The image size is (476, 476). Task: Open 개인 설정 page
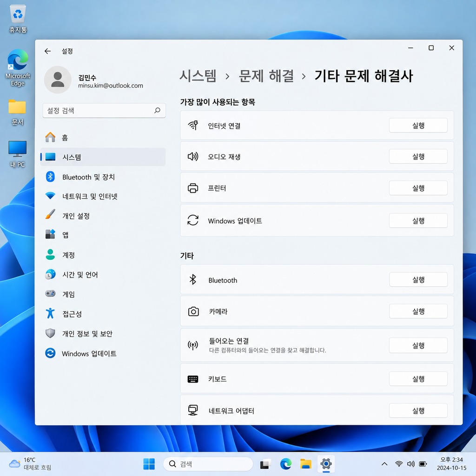pos(103,216)
